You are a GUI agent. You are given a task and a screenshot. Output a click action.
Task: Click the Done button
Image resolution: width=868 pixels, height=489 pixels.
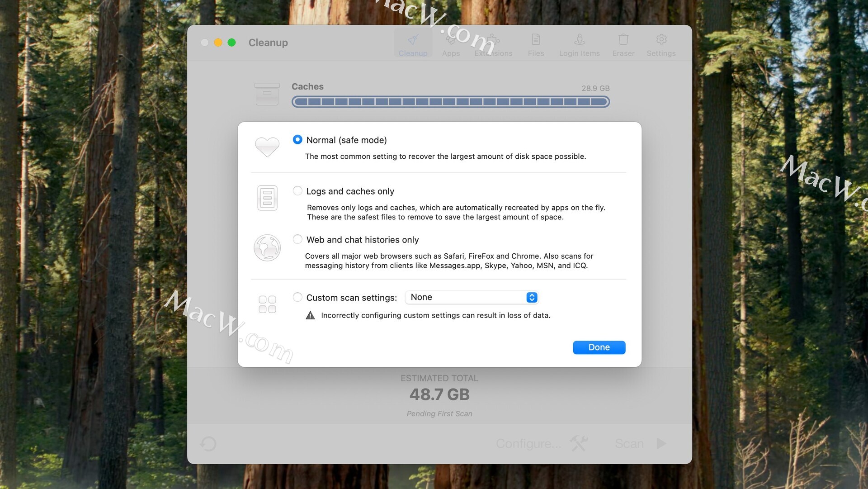coord(599,347)
